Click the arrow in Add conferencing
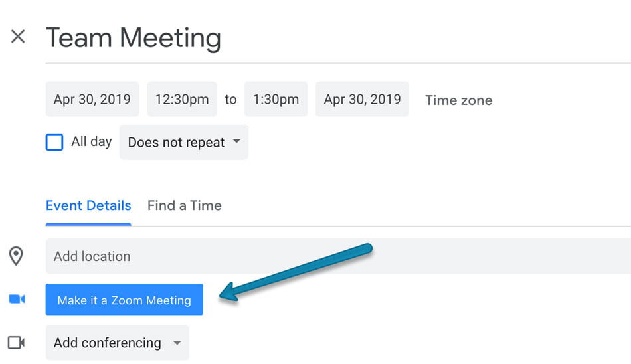The image size is (631, 364). click(x=177, y=343)
